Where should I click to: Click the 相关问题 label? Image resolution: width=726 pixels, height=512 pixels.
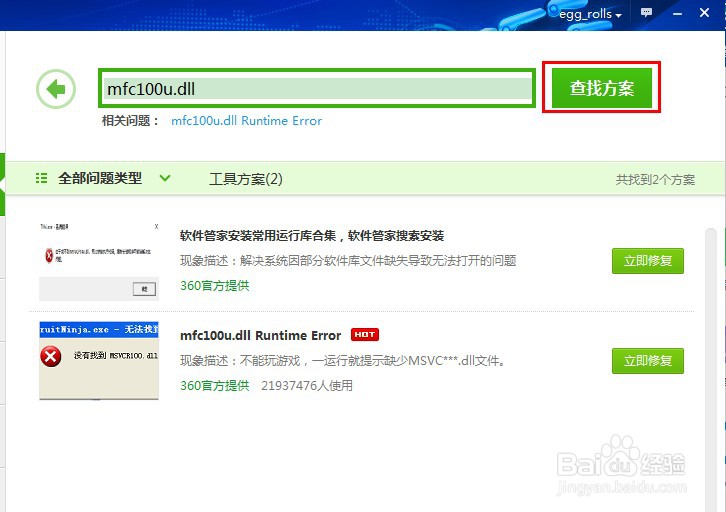pos(131,121)
